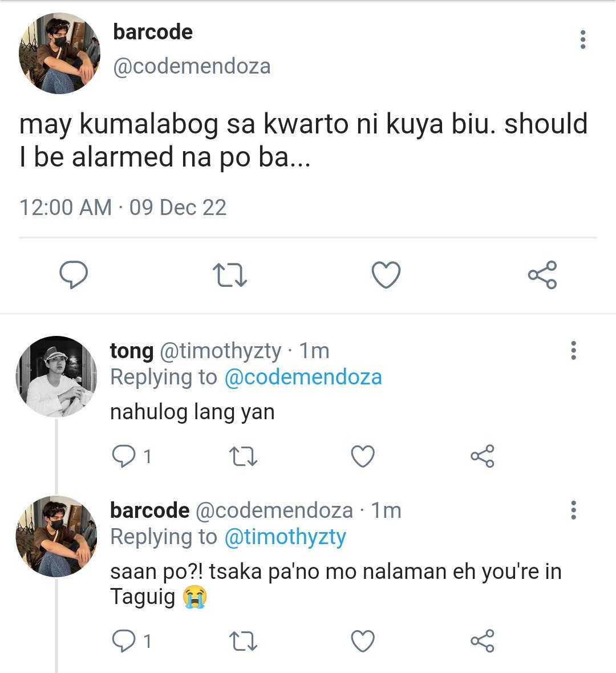Image resolution: width=616 pixels, height=673 pixels.
Task: Like barcode's reply mentioning Taguig
Action: (x=363, y=641)
